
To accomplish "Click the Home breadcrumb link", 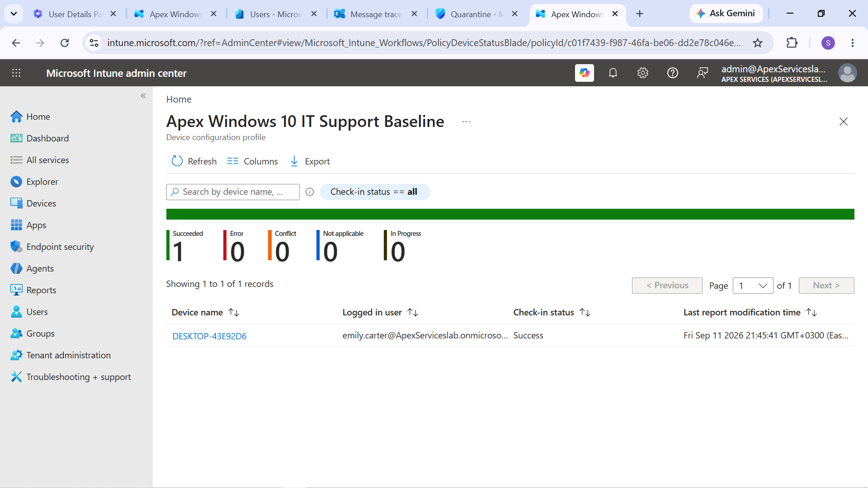I will 179,99.
